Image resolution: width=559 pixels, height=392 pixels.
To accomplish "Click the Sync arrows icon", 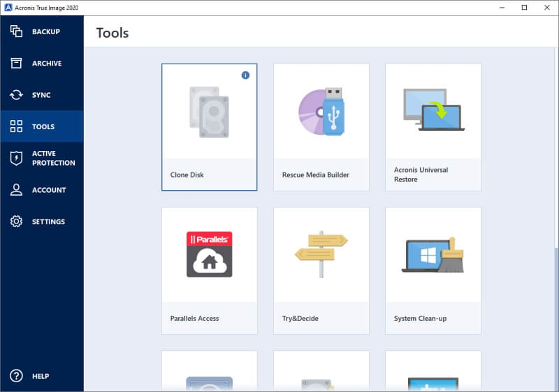I will 16,95.
